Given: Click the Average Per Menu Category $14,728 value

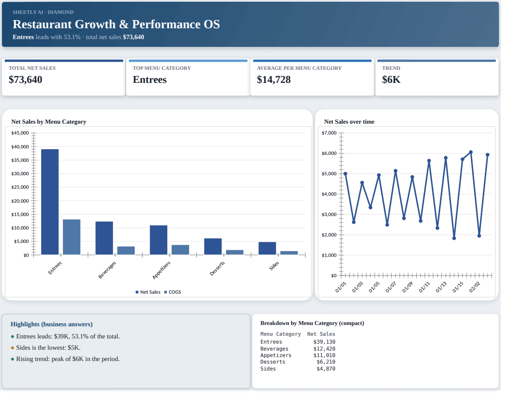Looking at the screenshot, I should pyautogui.click(x=274, y=80).
